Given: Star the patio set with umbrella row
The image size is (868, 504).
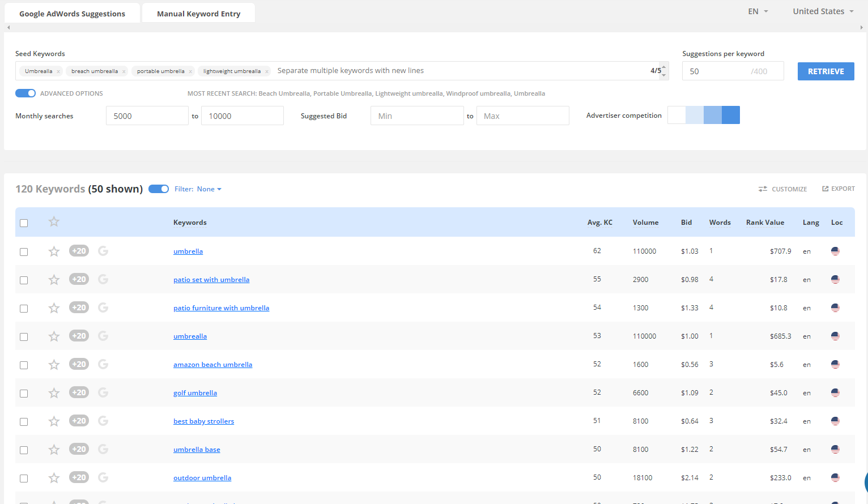Looking at the screenshot, I should (54, 279).
